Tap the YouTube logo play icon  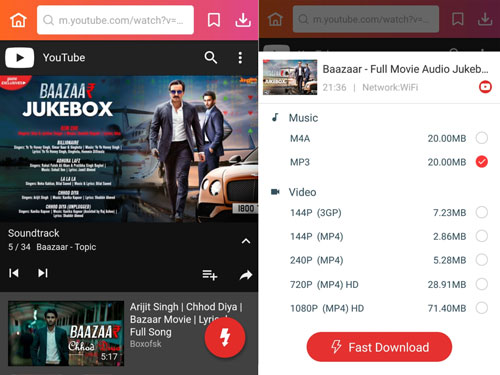(x=20, y=58)
